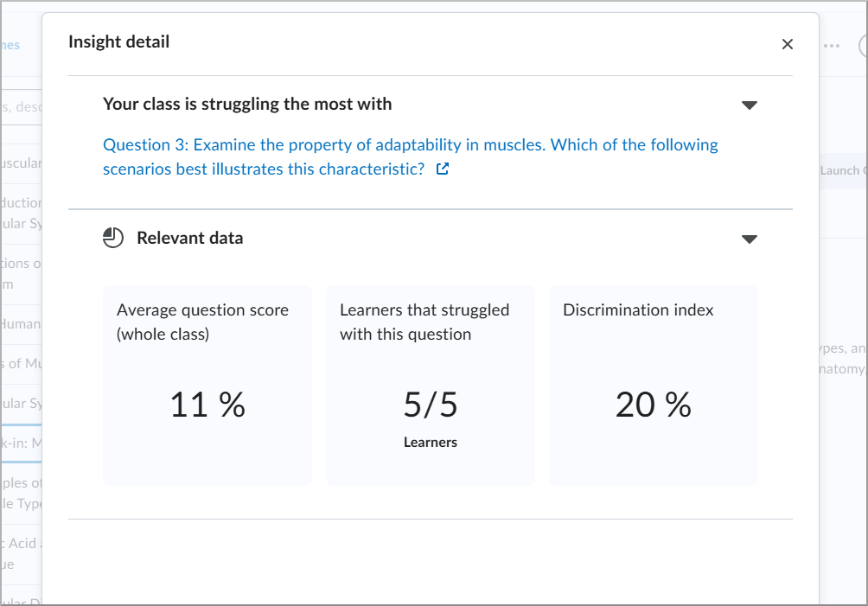Screen dimensions: 868x606
Task: Open the three-dot more options menu
Action: [x=832, y=46]
